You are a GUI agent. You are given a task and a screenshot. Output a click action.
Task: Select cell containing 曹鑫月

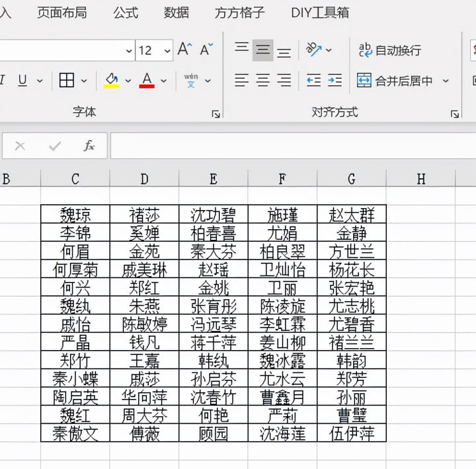282,396
